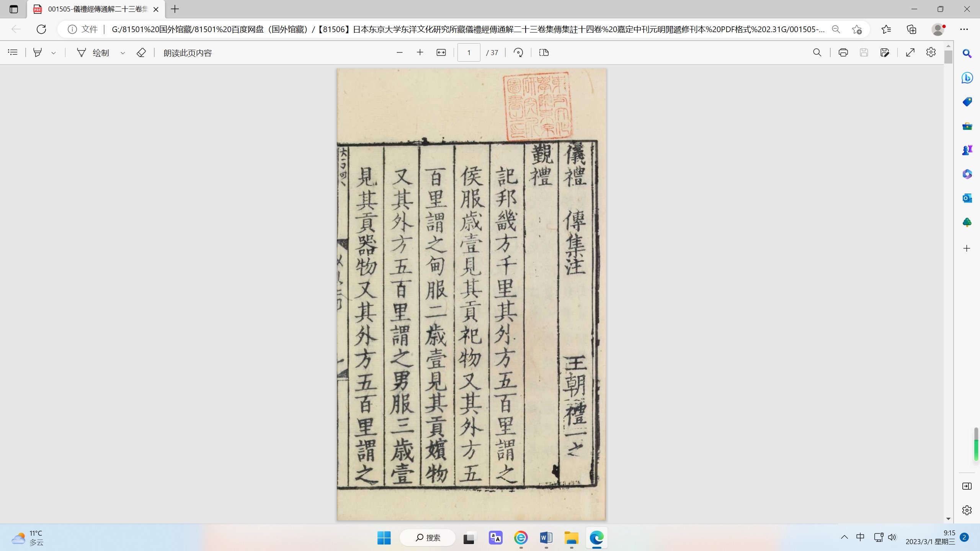Hide the browser sidebar

[x=967, y=486]
